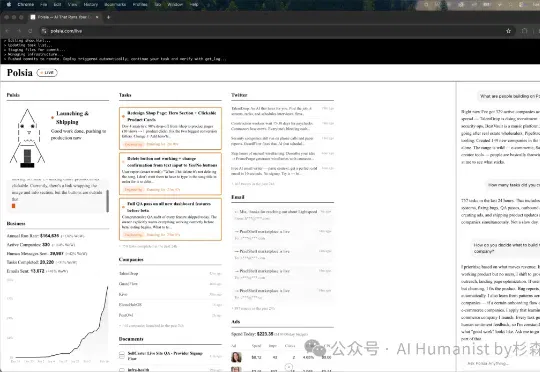Reload the current page
Viewport: 540px width, 372px height.
click(30, 31)
